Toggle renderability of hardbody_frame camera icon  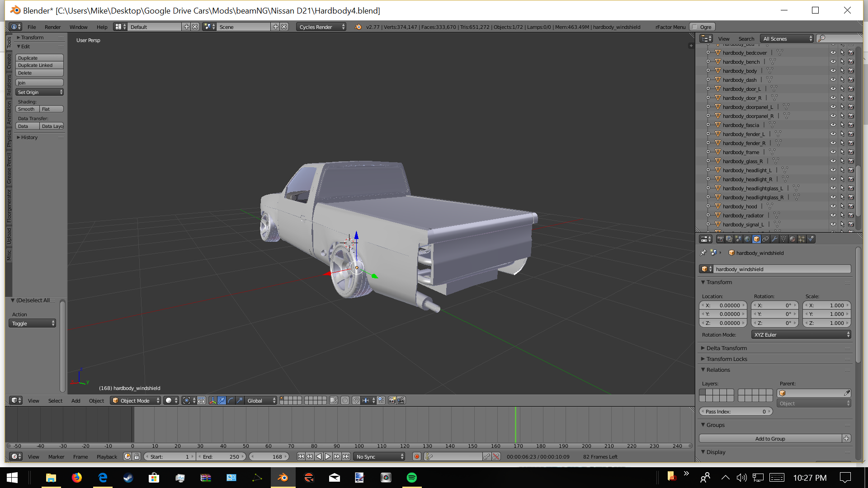851,152
